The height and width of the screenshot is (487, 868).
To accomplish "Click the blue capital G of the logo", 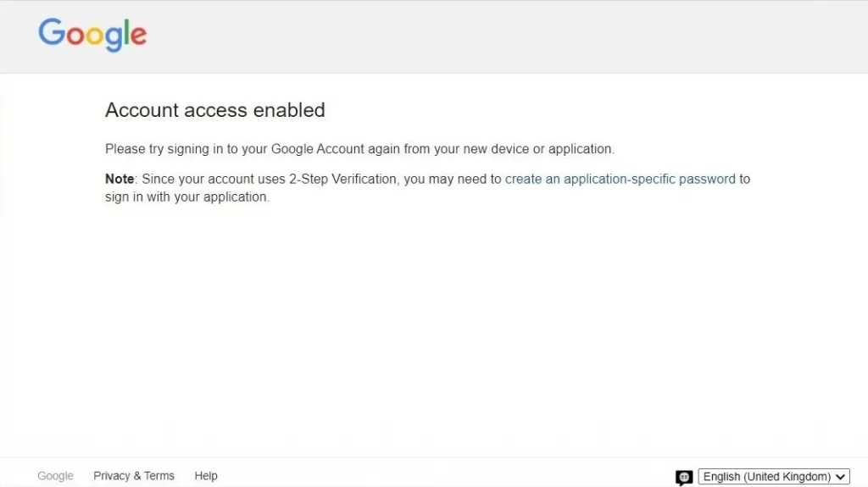I will 52,31.
